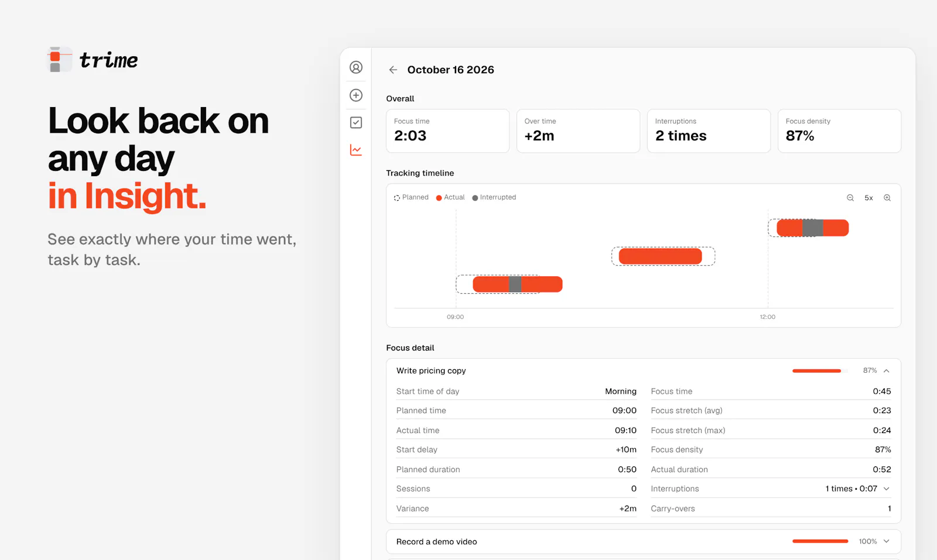
Task: Click the Focus time 2:03 card
Action: 447,131
